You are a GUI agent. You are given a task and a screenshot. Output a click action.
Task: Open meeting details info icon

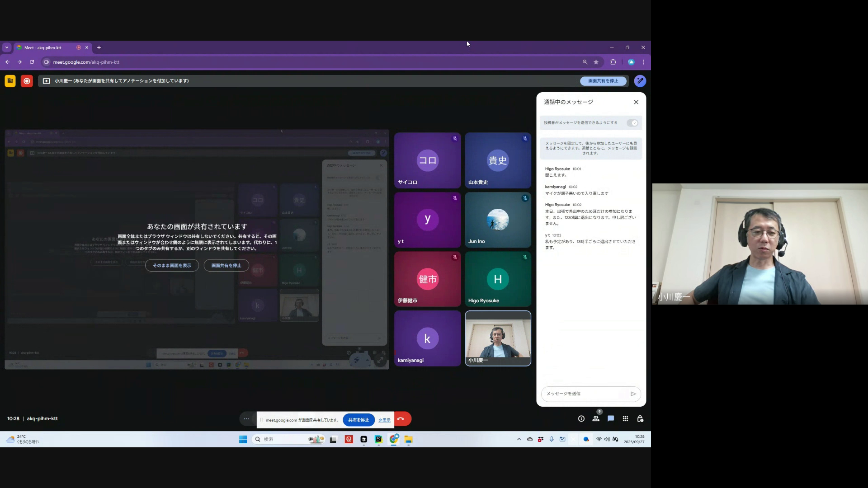click(581, 419)
